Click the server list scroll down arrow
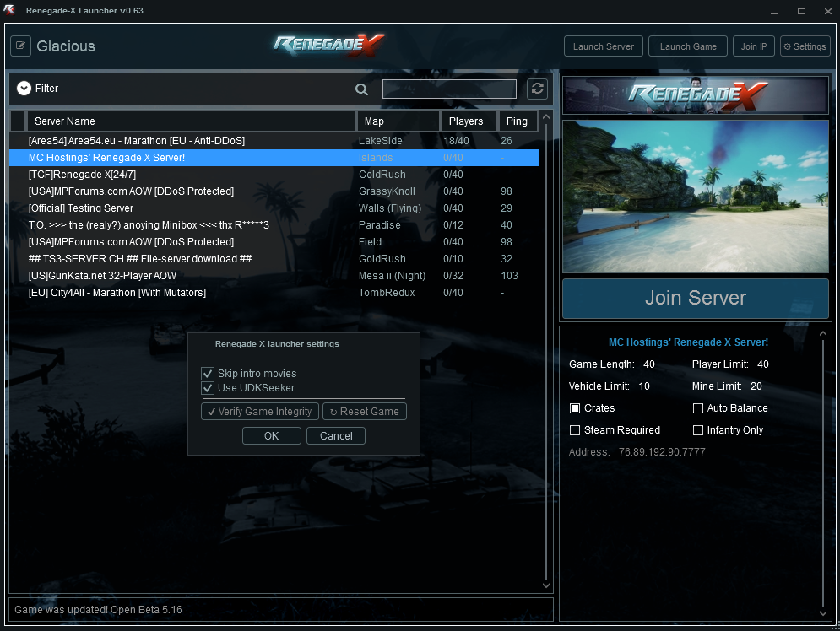The image size is (840, 631). click(x=546, y=585)
